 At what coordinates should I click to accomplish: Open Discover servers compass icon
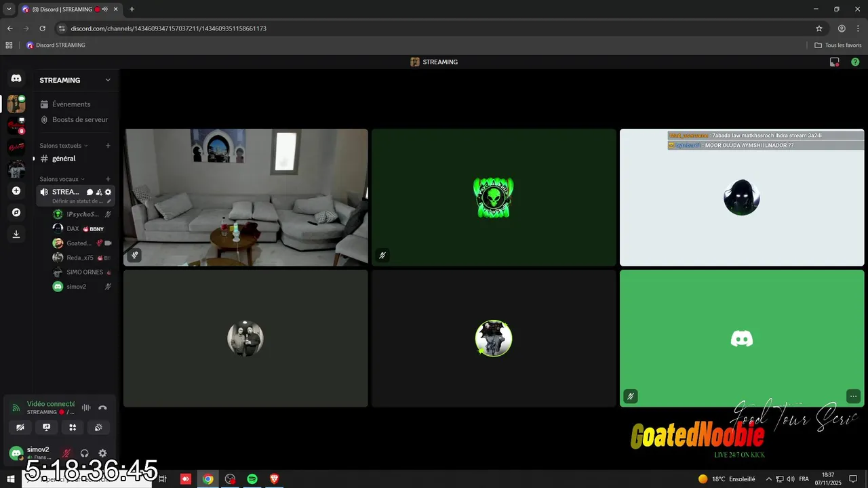[x=16, y=212]
